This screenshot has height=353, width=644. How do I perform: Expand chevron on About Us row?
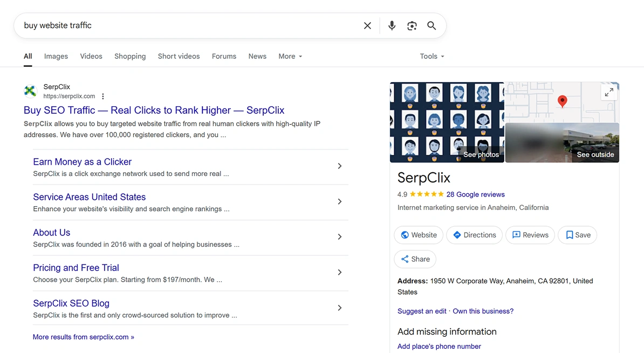tap(340, 237)
